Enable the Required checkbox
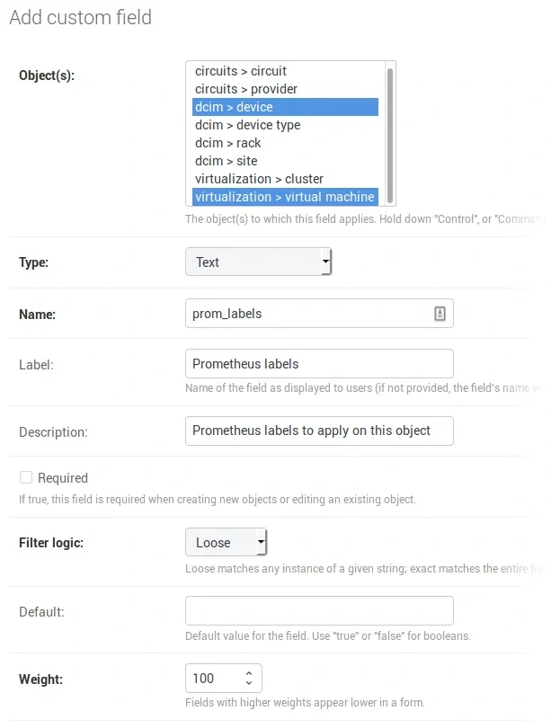The width and height of the screenshot is (560, 728). (x=26, y=477)
